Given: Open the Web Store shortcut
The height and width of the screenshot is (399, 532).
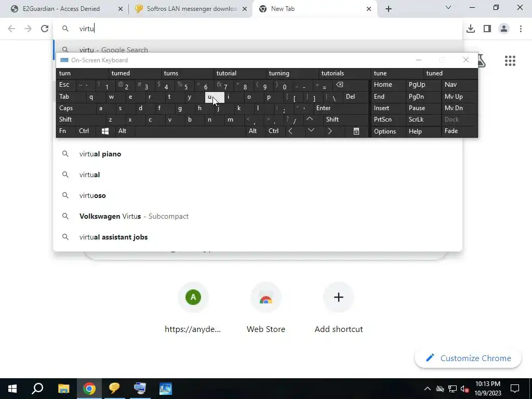Looking at the screenshot, I should 266,308.
